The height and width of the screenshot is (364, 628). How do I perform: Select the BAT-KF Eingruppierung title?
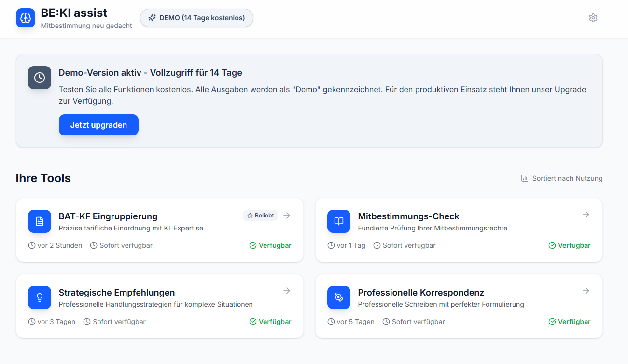click(108, 216)
